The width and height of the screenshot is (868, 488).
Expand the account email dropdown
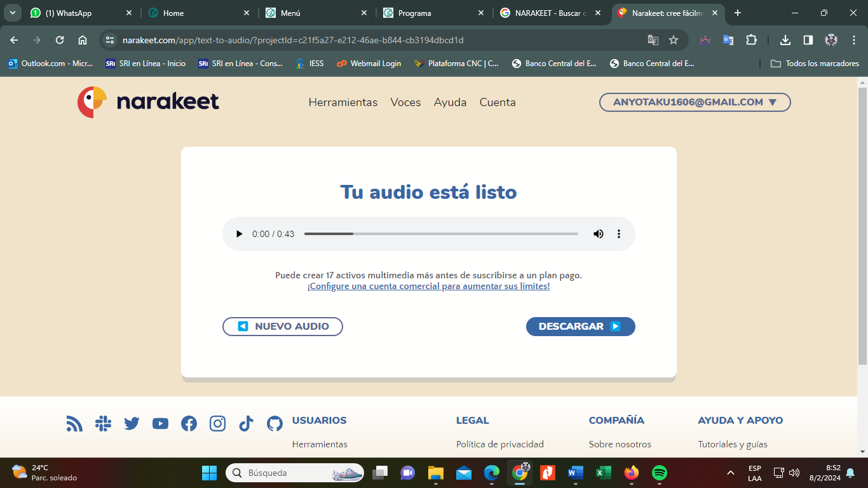(x=695, y=102)
